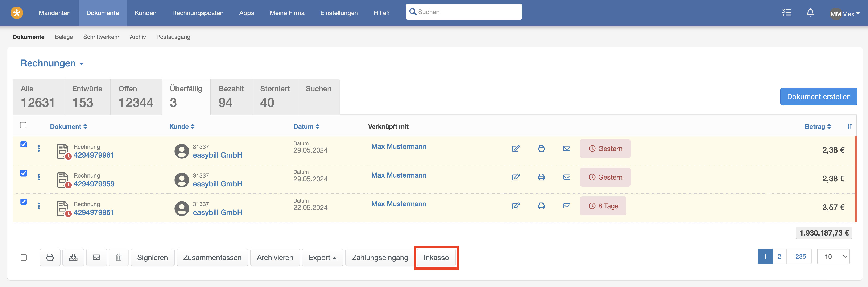The image size is (868, 287).
Task: Print invoice 4294979959 via its printer icon
Action: 541,177
